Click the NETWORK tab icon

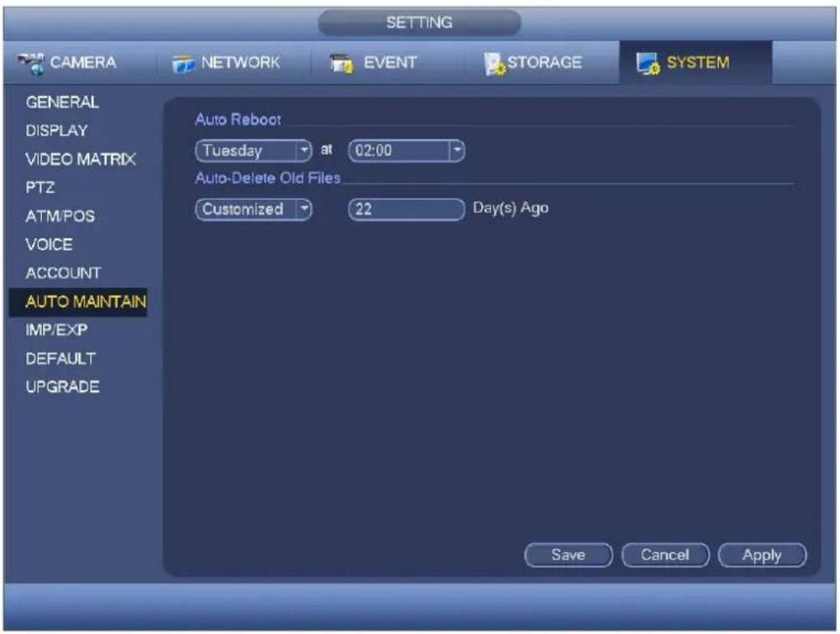click(183, 64)
